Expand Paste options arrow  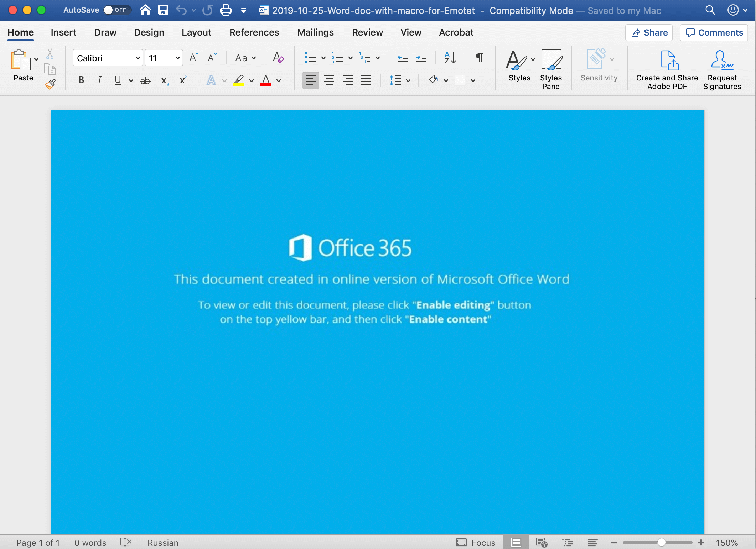pos(36,59)
